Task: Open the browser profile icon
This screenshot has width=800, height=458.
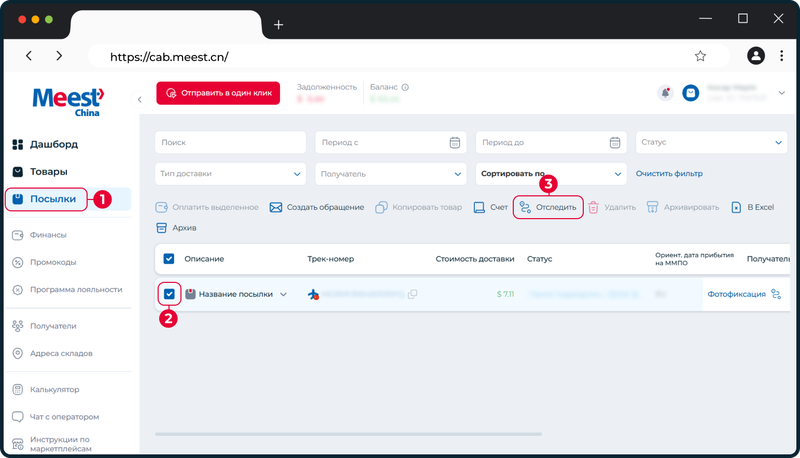Action: click(x=756, y=56)
